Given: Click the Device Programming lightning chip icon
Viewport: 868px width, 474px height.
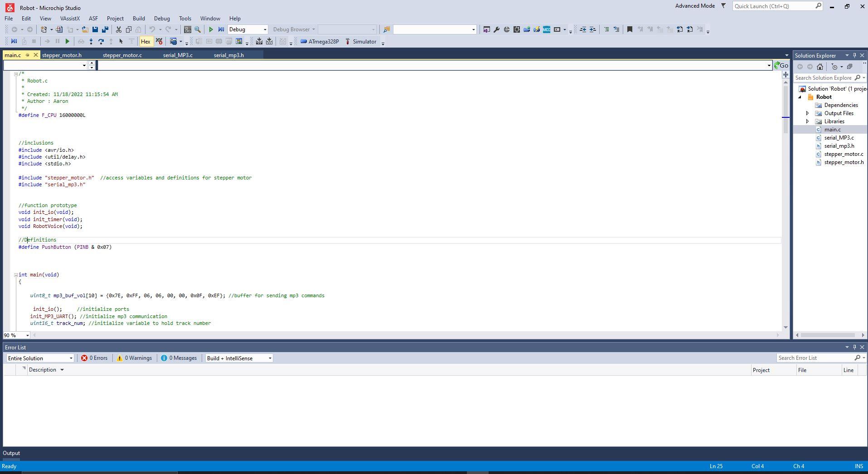Looking at the screenshot, I should pos(537,29).
